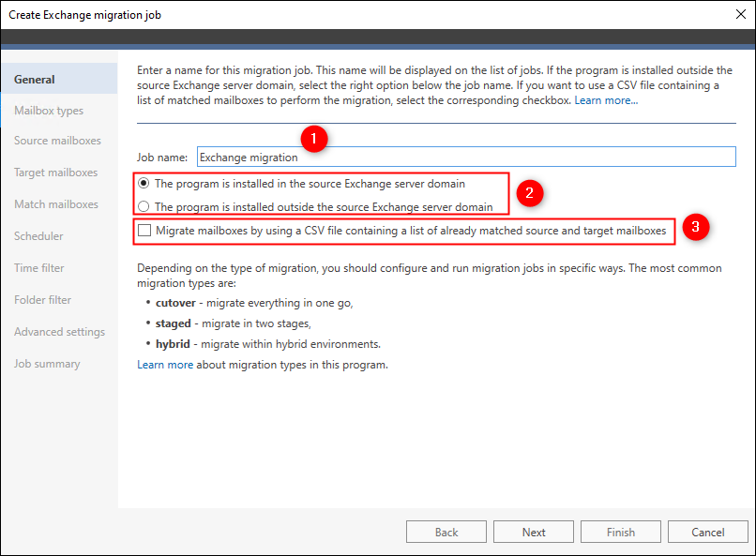Open the Mailbox types step

pyautogui.click(x=49, y=111)
